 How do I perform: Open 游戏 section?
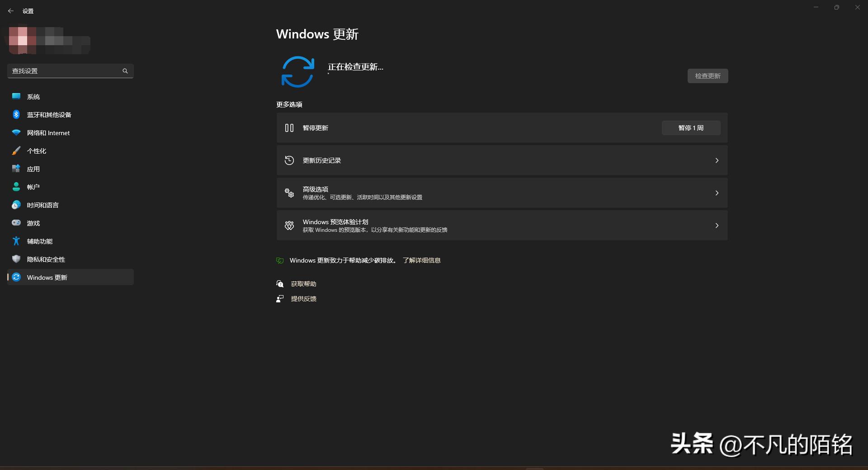[x=70, y=223]
